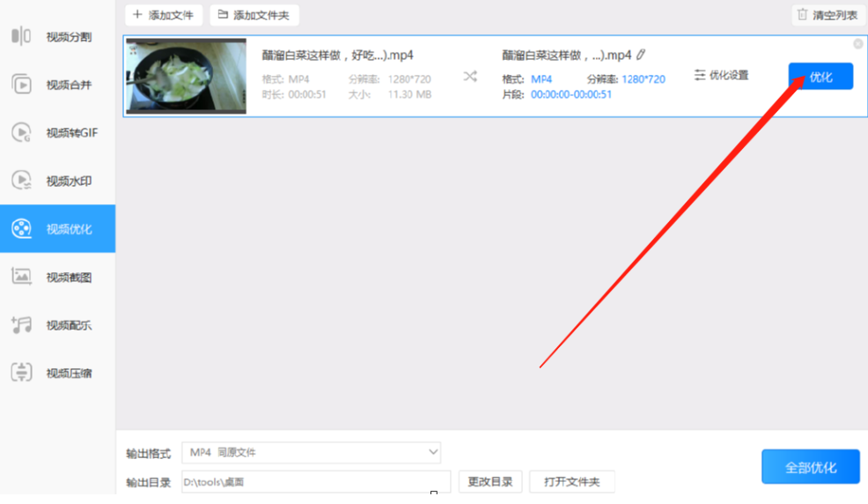Select the cabbage cooking video thumbnail
Image resolution: width=868 pixels, height=504 pixels.
186,76
